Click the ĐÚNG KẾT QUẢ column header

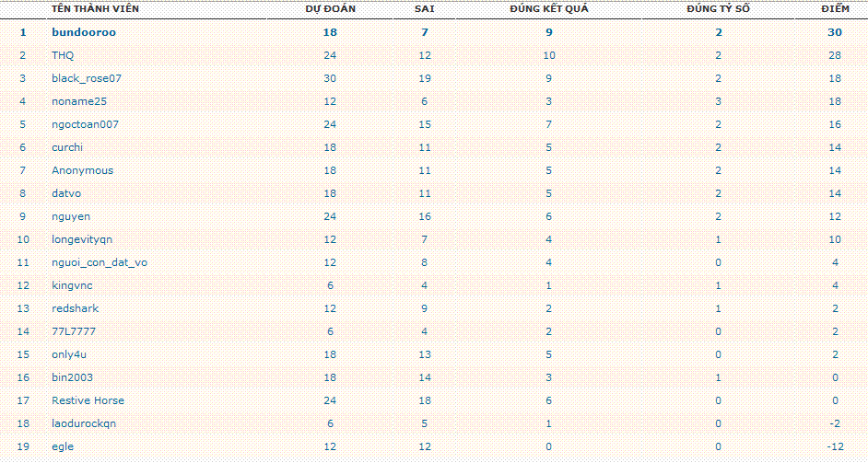tap(549, 9)
